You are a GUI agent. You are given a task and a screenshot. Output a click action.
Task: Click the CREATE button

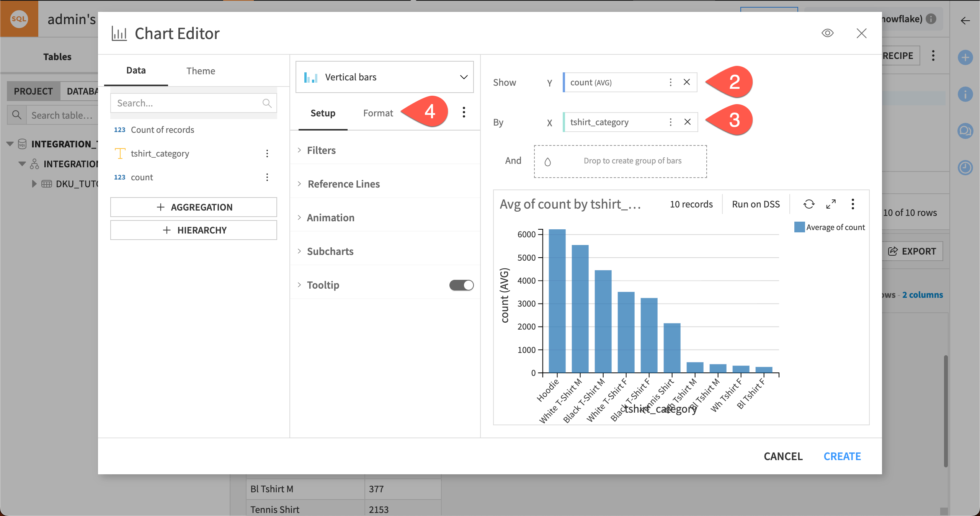pos(842,456)
